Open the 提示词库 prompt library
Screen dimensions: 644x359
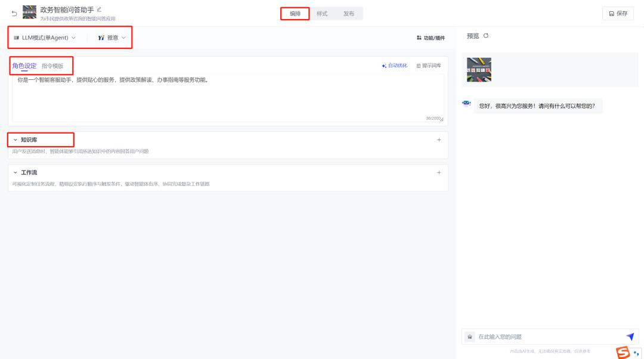tap(429, 66)
